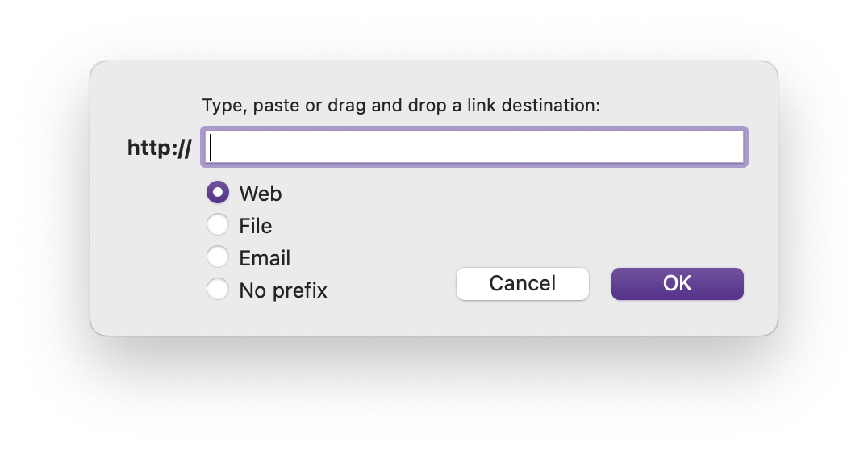Dismiss the link dialog using Cancel
This screenshot has width=868, height=455.
click(x=522, y=283)
